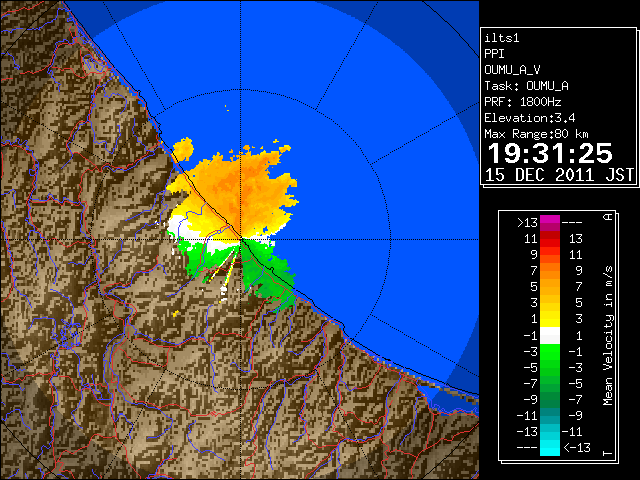640x480 pixels.
Task: Click the isolated orange echo blob over sea
Action: (183, 149)
